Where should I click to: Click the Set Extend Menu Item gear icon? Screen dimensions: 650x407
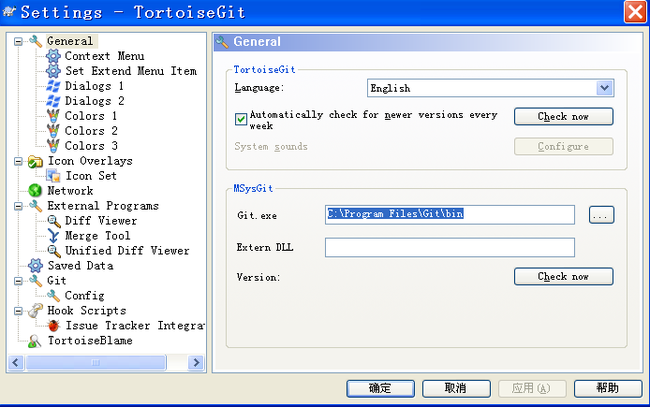(53, 71)
